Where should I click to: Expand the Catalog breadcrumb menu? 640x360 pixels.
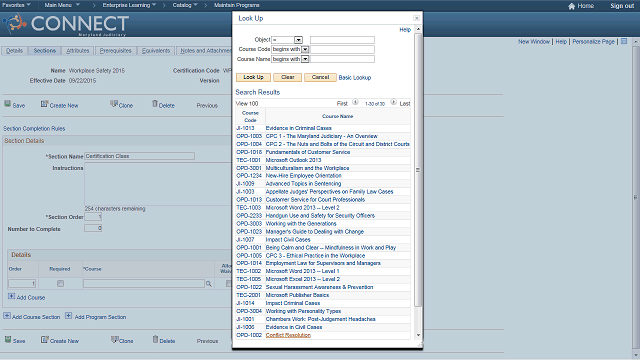coord(185,5)
